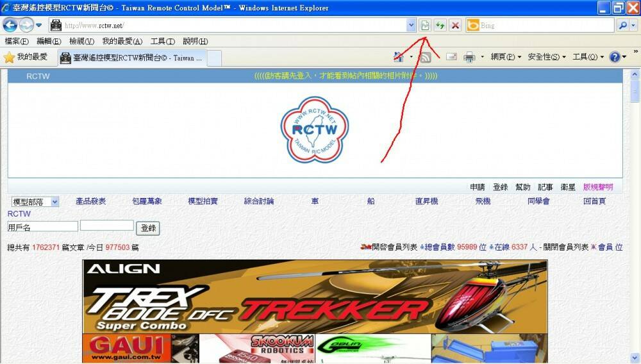Open the search provider options dropdown
Image resolution: width=641 pixels, height=364 pixels.
[634, 26]
